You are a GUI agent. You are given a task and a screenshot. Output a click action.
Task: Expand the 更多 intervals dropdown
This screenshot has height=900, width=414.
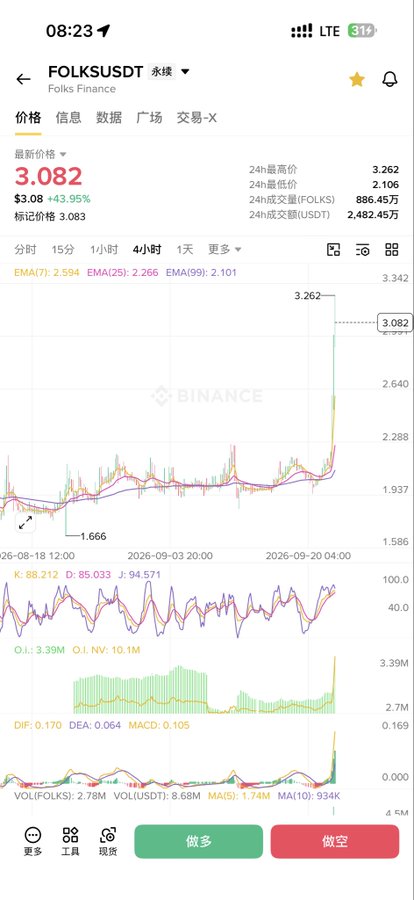click(225, 249)
